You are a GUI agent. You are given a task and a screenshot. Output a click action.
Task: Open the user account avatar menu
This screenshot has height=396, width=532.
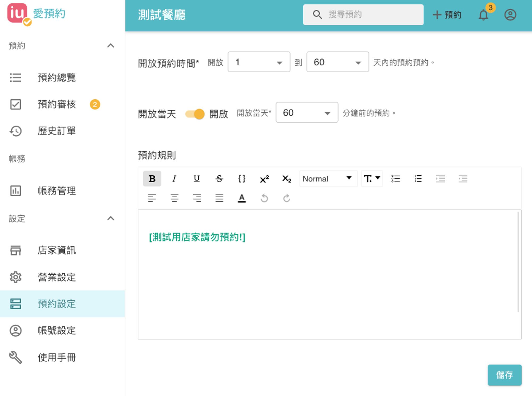click(510, 15)
